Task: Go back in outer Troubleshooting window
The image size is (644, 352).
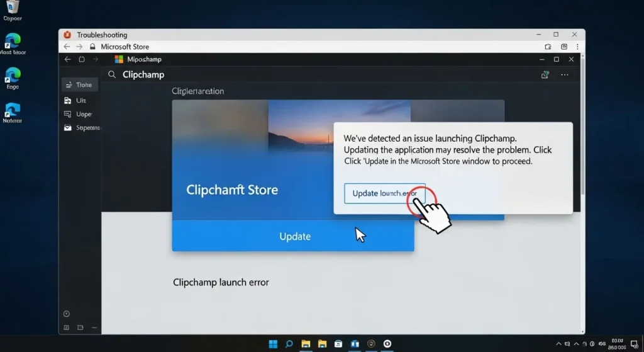Action: tap(67, 47)
